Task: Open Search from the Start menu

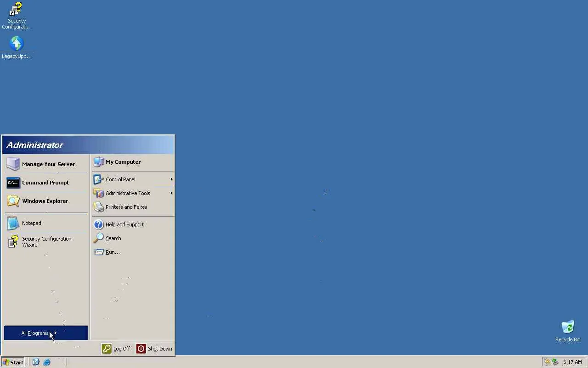Action: point(133,238)
